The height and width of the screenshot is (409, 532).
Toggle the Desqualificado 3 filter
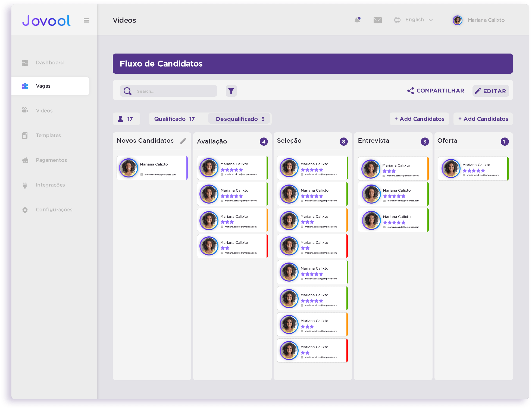(240, 119)
